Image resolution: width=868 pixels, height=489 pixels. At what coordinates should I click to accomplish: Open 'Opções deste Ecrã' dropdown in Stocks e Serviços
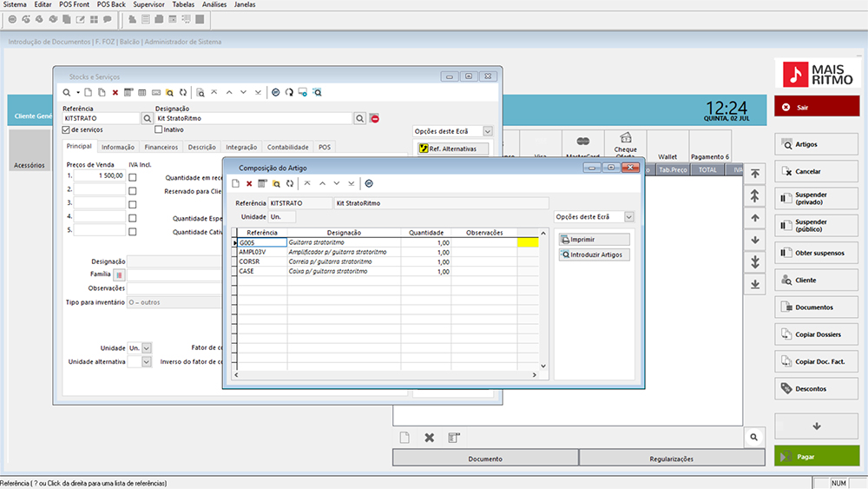[x=488, y=131]
